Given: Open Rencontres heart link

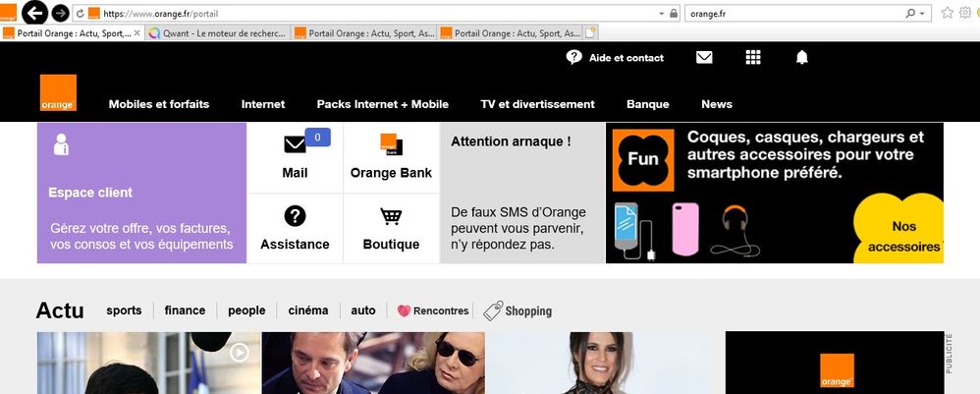Looking at the screenshot, I should [x=433, y=310].
